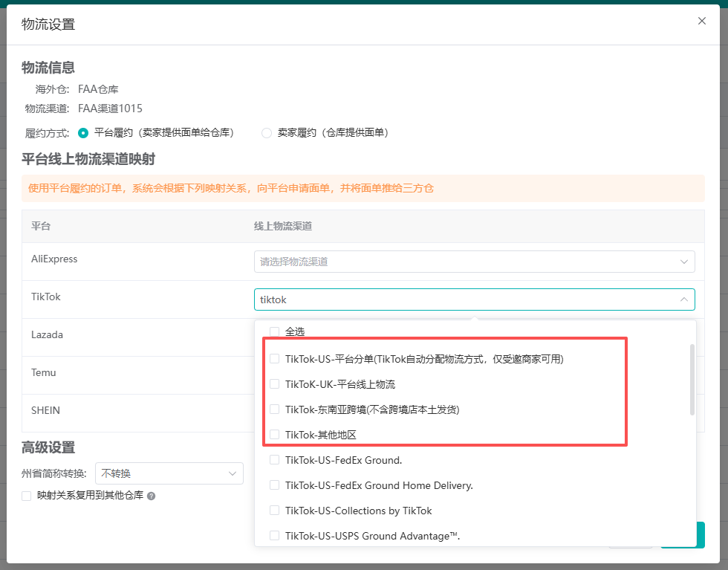The width and height of the screenshot is (728, 570).
Task: Check TikTok-US-Collections by TikTok option
Action: (x=274, y=511)
